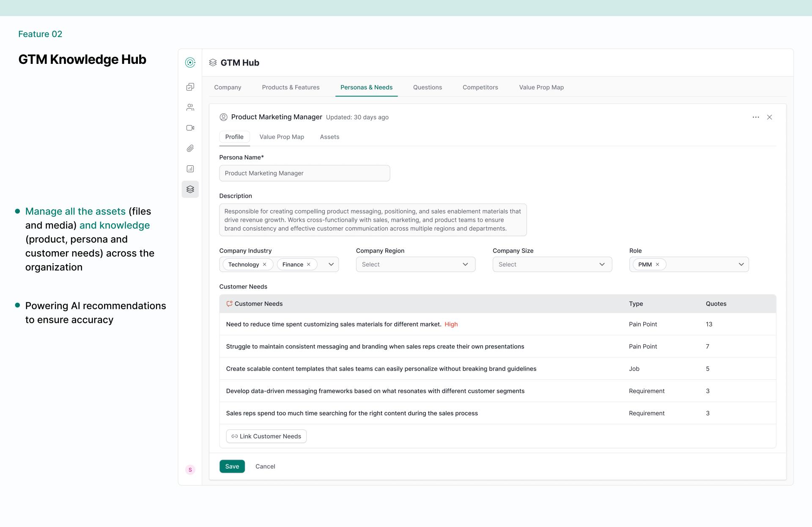The height and width of the screenshot is (527, 812).
Task: Switch to the Competitors tab
Action: click(x=480, y=87)
